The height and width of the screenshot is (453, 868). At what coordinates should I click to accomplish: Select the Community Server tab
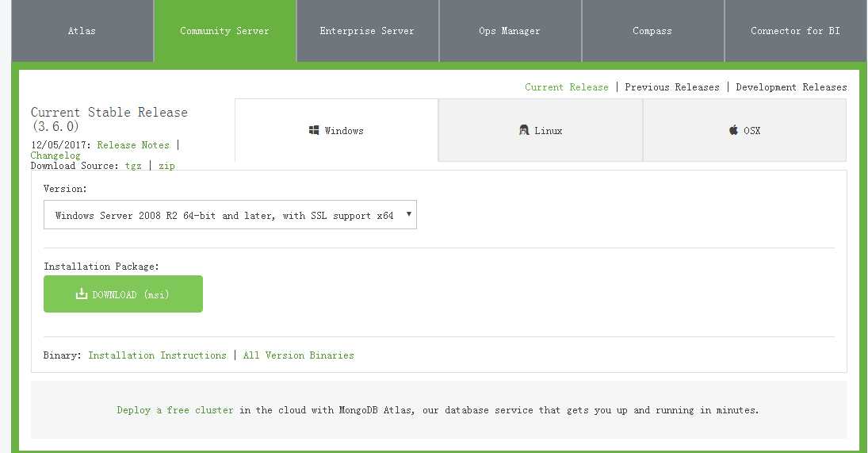pyautogui.click(x=225, y=31)
